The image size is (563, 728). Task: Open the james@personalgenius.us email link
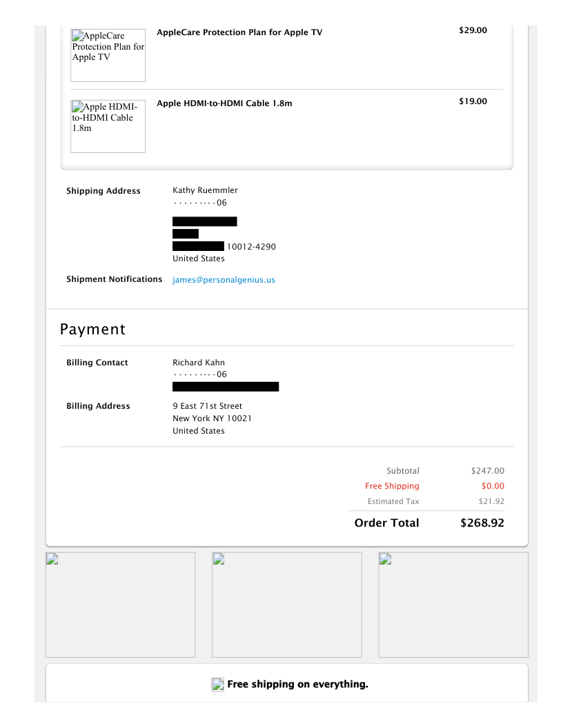[224, 280]
